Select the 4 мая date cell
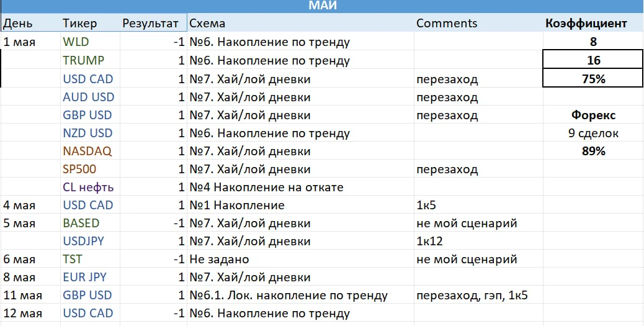644x326 pixels. [x=30, y=205]
